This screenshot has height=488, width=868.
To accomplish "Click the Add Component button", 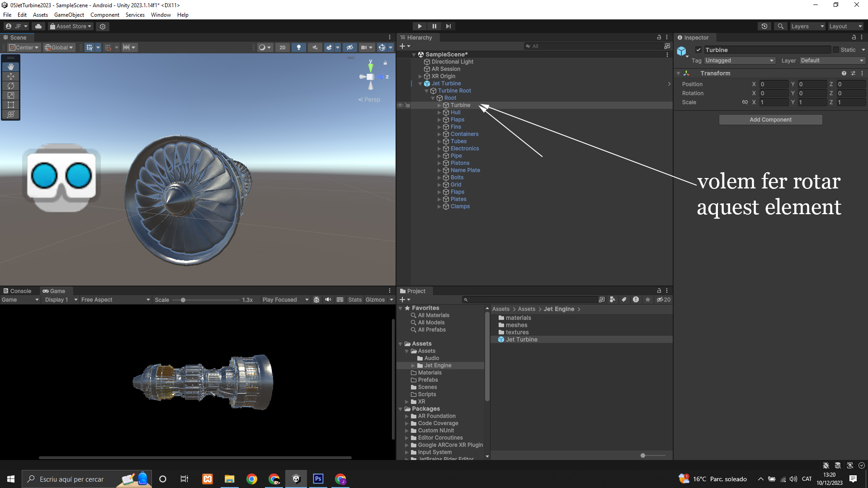I will coord(770,120).
